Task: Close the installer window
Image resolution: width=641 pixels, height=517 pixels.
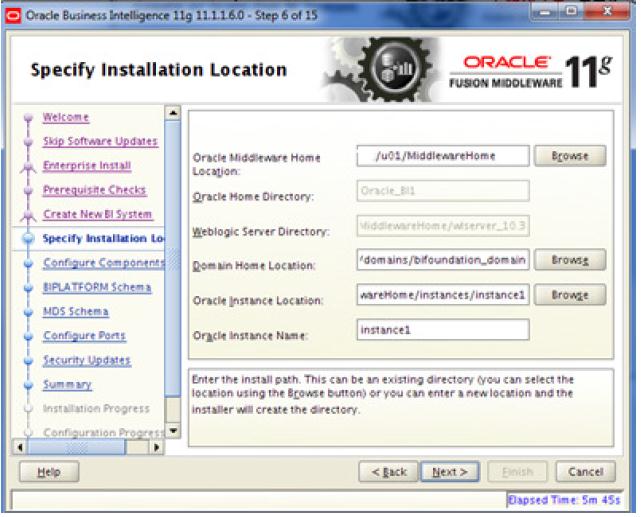Action: point(607,12)
